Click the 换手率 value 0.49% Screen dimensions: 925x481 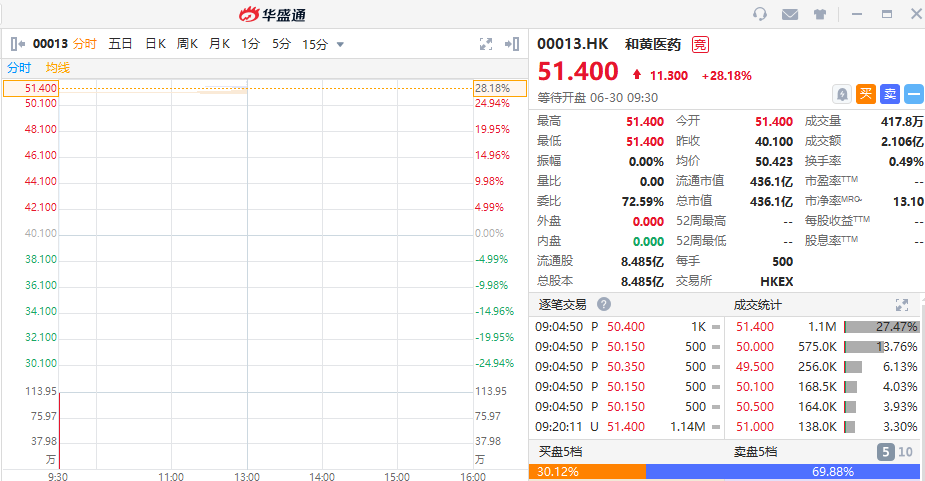tap(906, 162)
